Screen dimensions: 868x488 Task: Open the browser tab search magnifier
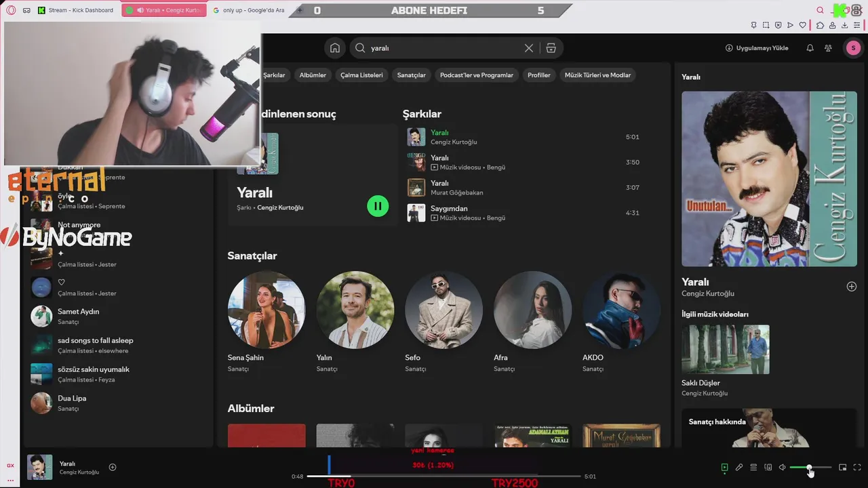pyautogui.click(x=820, y=10)
